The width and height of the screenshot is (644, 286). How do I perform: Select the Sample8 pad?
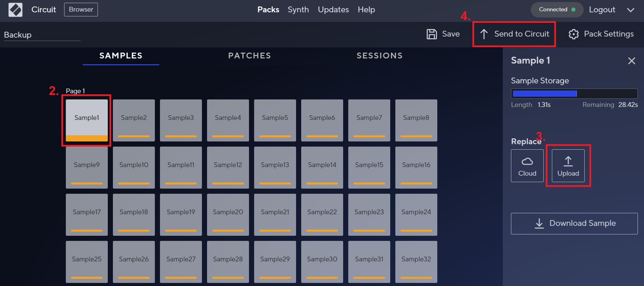click(416, 120)
